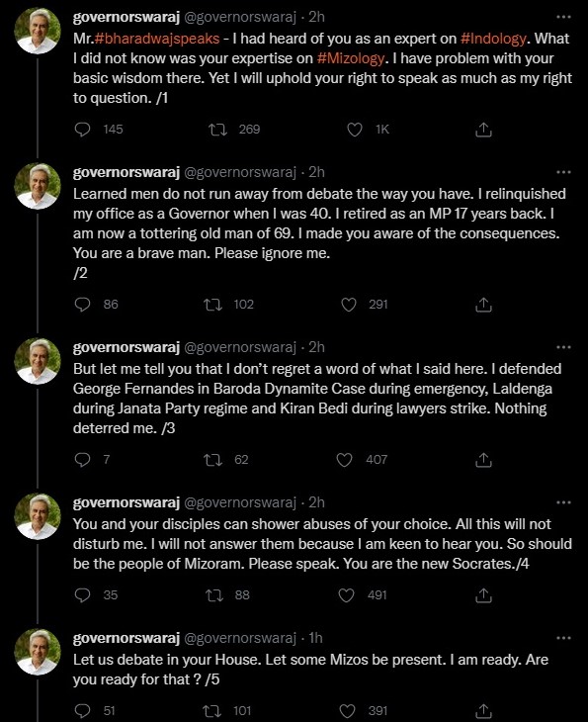
Task: Open governorswaraj profile from the first tweet
Action: [x=126, y=17]
